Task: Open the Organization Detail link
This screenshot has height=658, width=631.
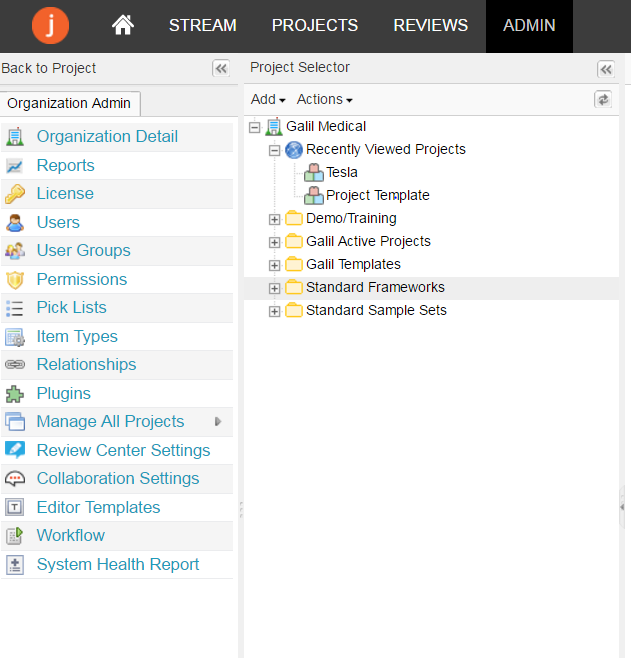Action: click(107, 136)
